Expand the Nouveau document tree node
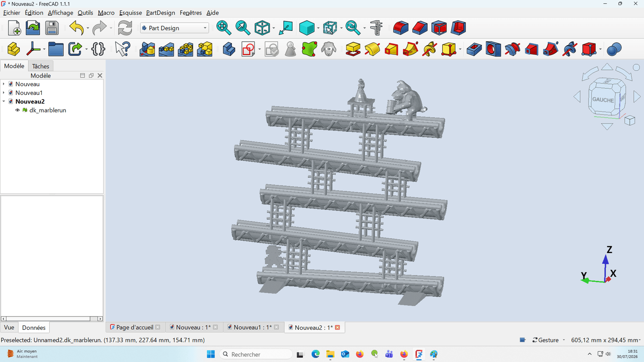Image resolution: width=644 pixels, height=362 pixels. pyautogui.click(x=4, y=84)
